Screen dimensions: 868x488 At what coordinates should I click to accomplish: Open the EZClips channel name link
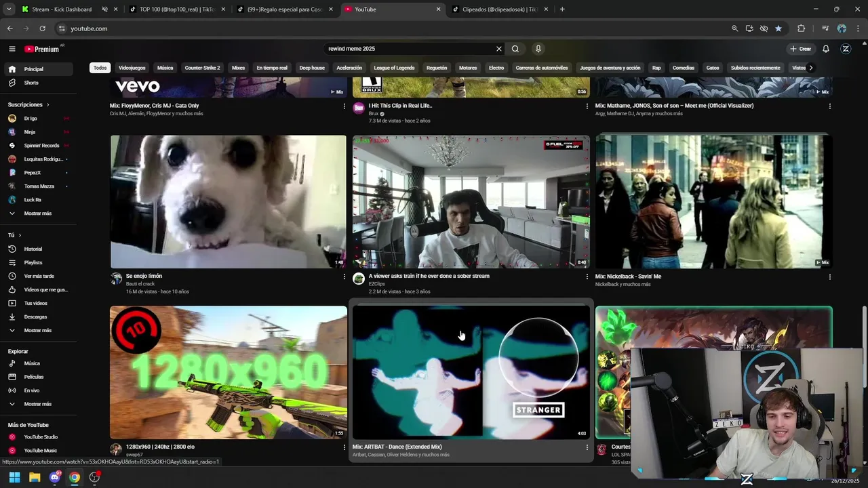376,284
